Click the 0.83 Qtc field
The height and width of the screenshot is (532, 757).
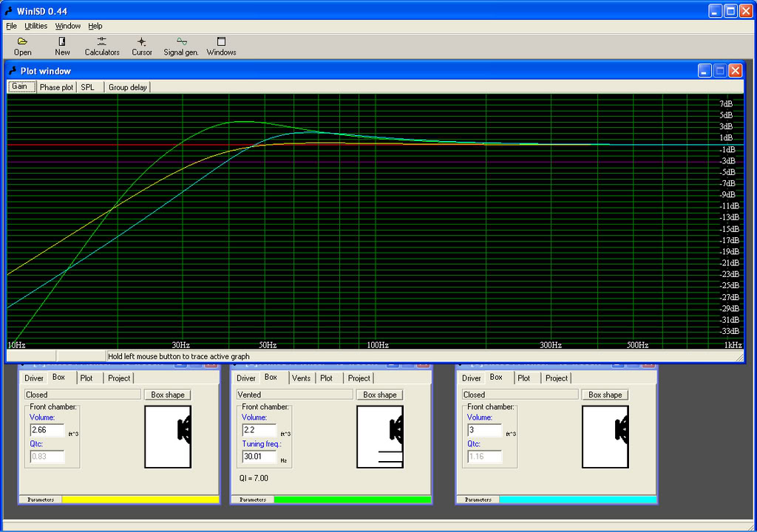(47, 456)
